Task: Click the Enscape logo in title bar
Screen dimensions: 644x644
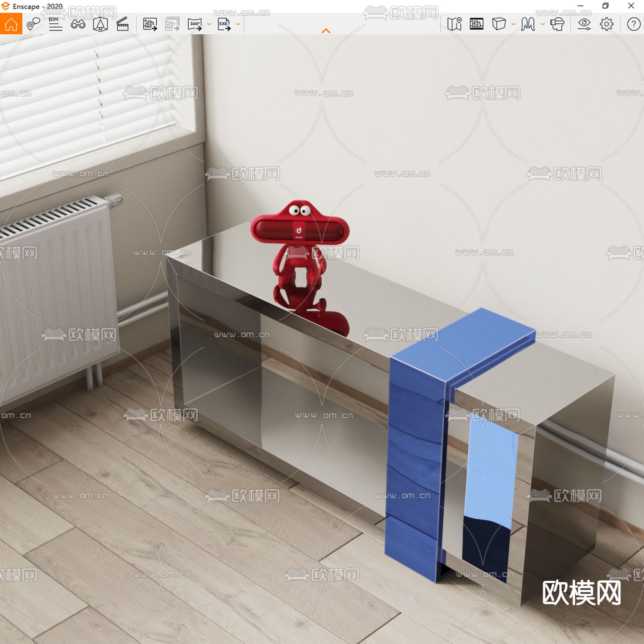Action: (6, 6)
